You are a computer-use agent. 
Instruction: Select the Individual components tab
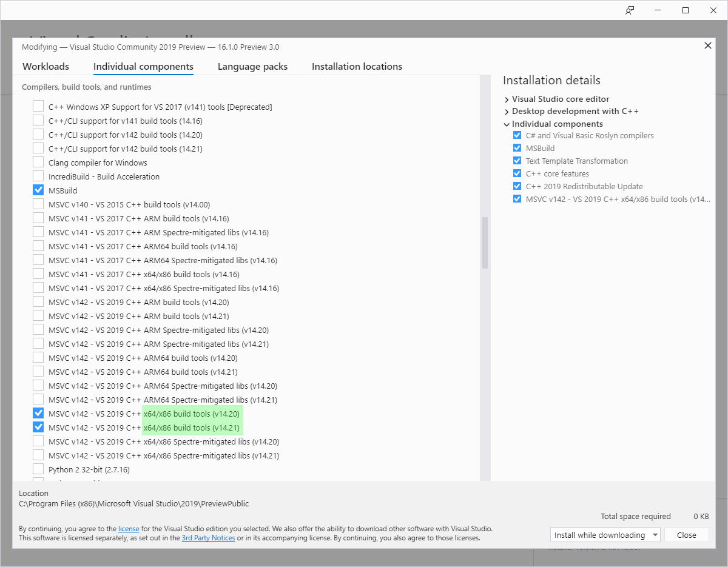pos(143,67)
